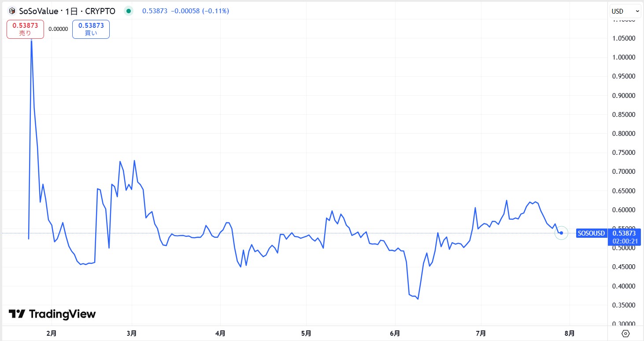Open the USD currency dropdown

pos(625,11)
